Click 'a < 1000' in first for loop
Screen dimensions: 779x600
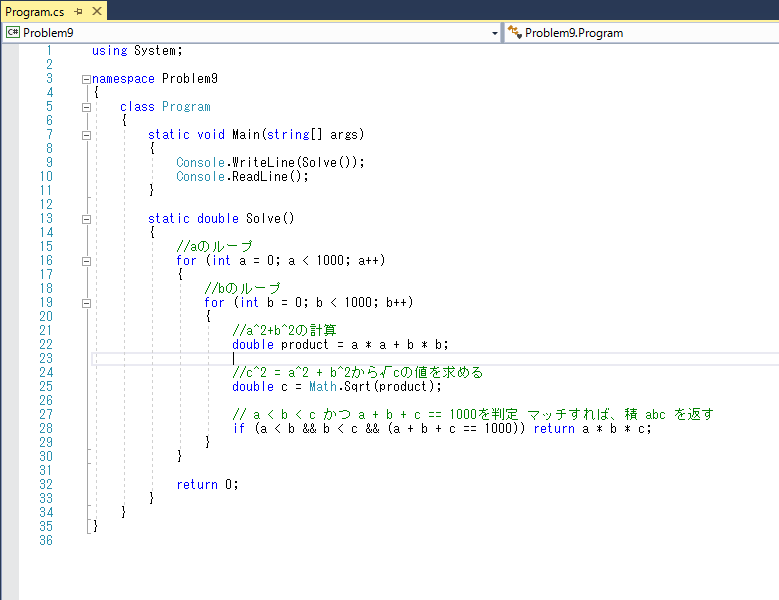coord(316,261)
